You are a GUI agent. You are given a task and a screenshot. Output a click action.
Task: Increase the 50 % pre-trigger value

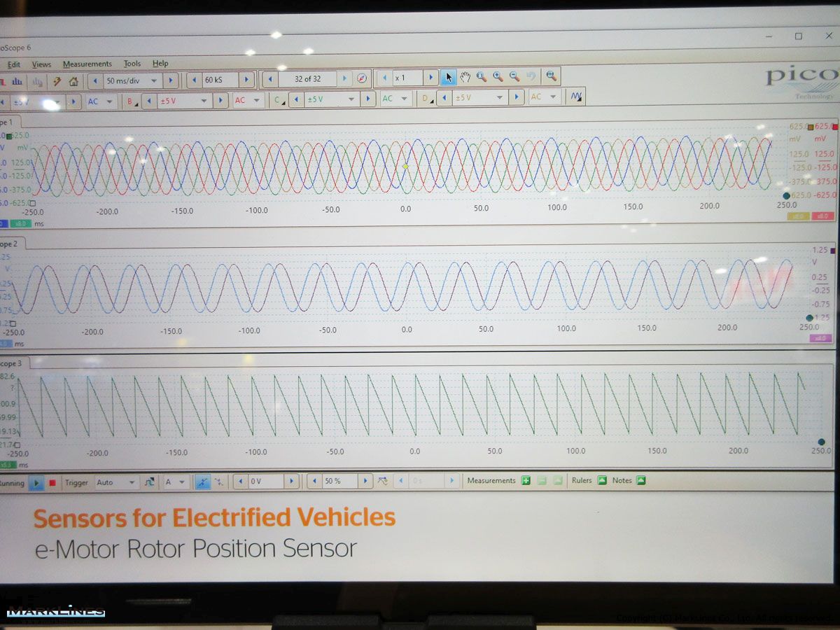pyautogui.click(x=365, y=481)
